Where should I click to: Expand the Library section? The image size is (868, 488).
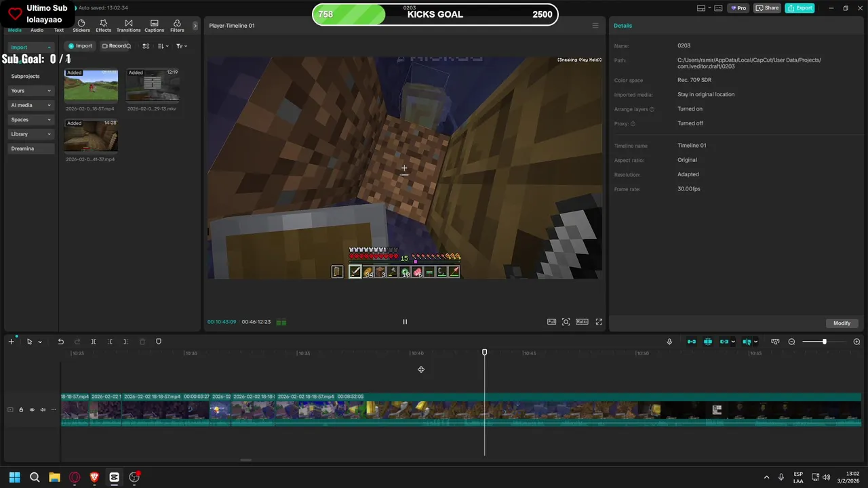point(31,134)
